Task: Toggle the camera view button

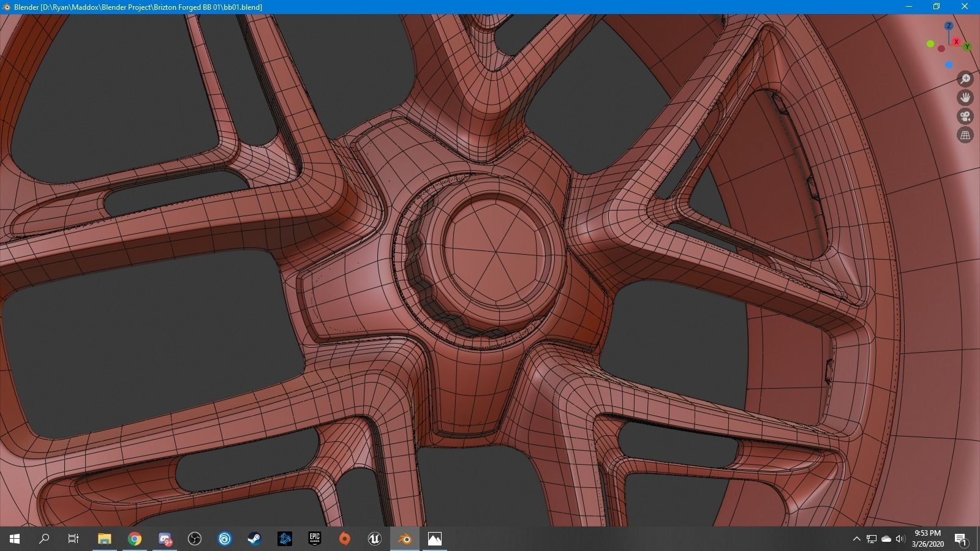Action: (965, 116)
